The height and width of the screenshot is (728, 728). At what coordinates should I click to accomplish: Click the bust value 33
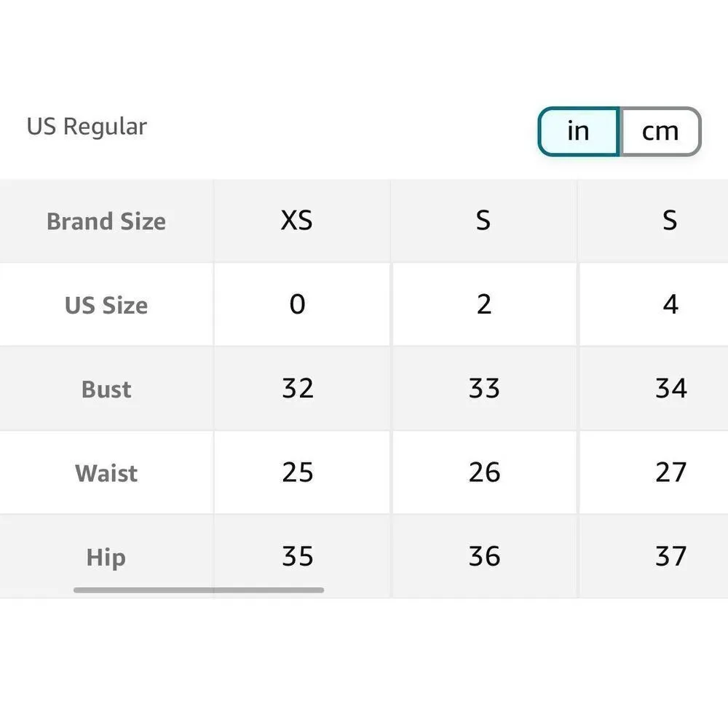(484, 389)
